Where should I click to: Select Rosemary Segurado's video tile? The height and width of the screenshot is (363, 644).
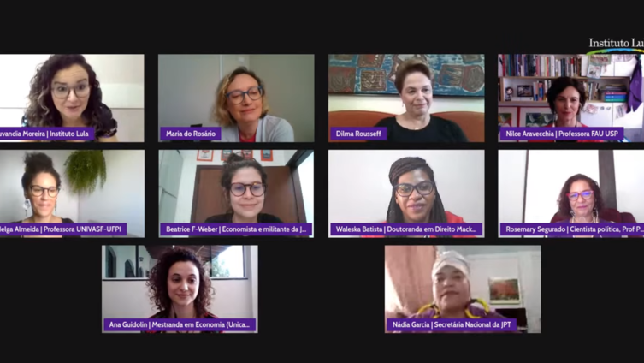[571, 193]
